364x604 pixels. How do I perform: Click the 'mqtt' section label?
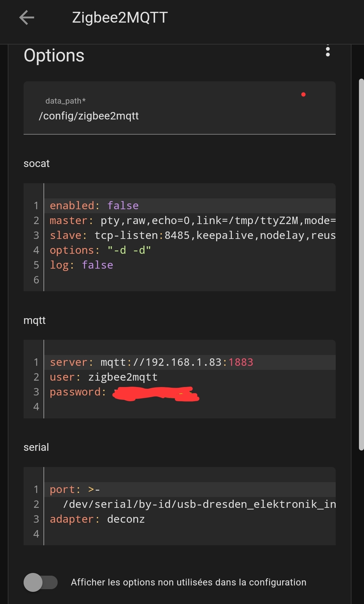point(34,320)
